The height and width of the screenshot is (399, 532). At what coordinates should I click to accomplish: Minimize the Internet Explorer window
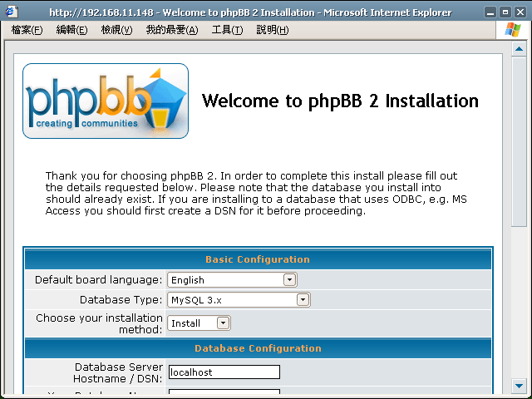click(490, 12)
